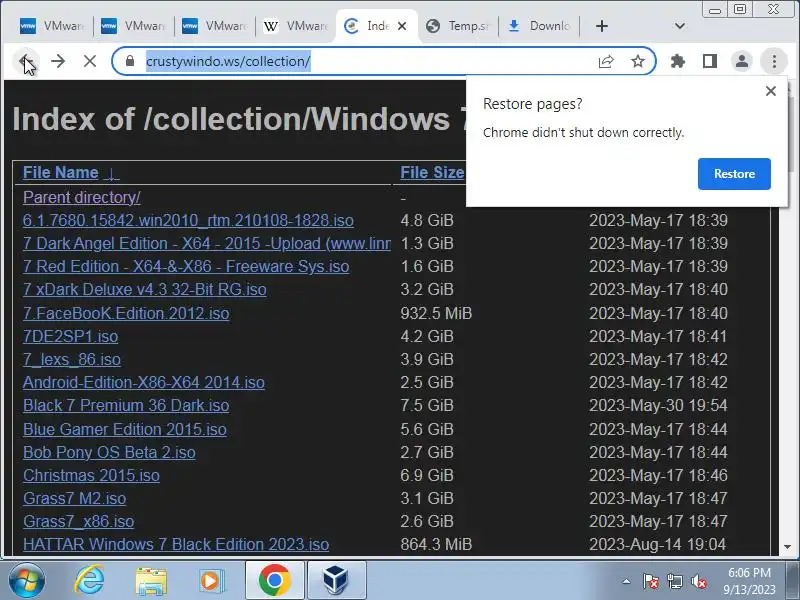Stop loading the page with X button

(x=90, y=61)
